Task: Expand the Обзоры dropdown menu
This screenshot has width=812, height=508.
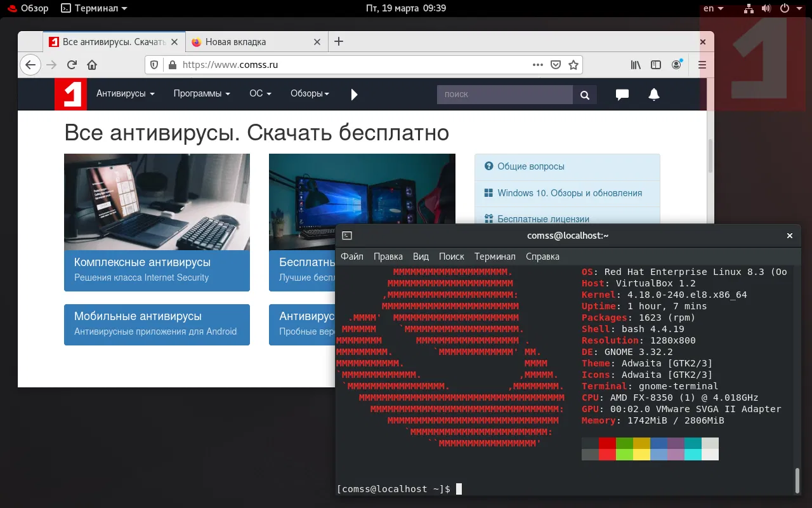Action: 310,93
